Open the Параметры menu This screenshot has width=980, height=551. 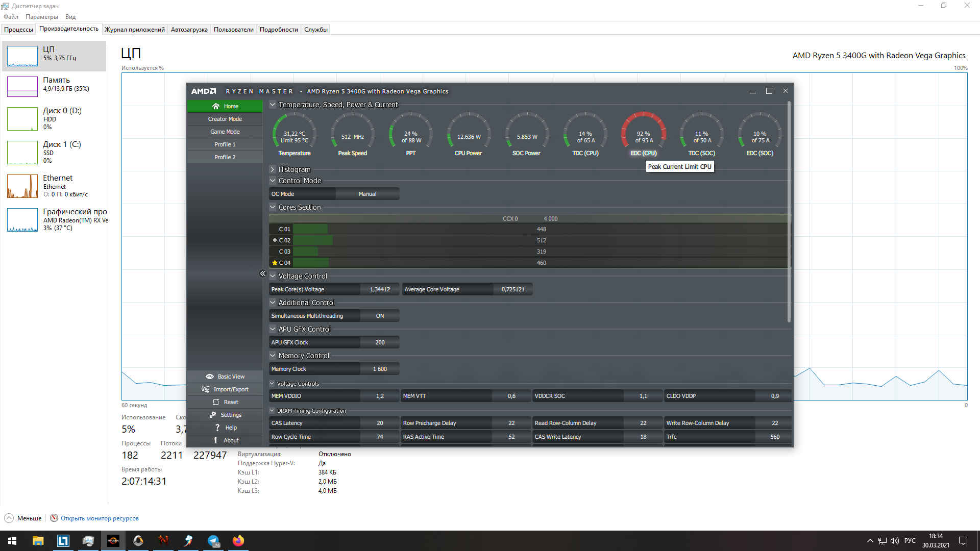(x=42, y=17)
